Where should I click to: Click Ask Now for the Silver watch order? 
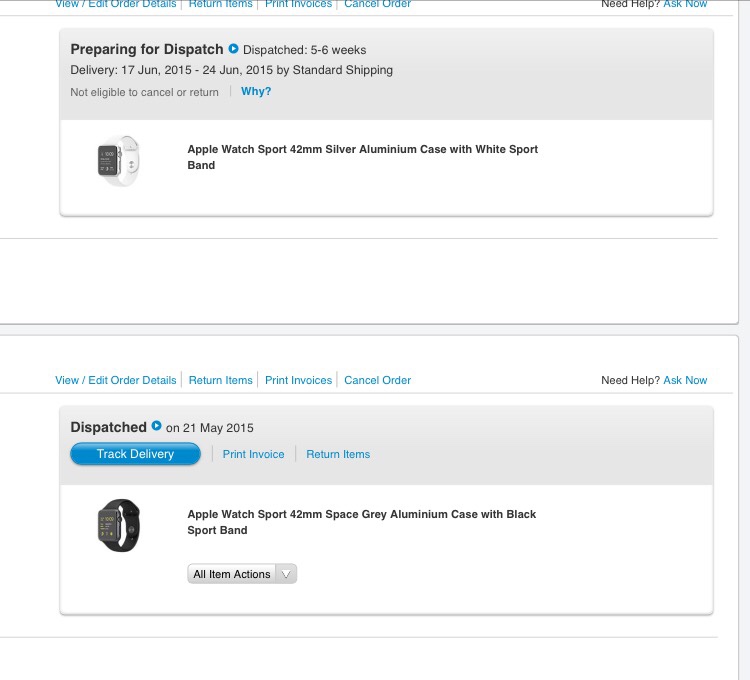point(685,4)
